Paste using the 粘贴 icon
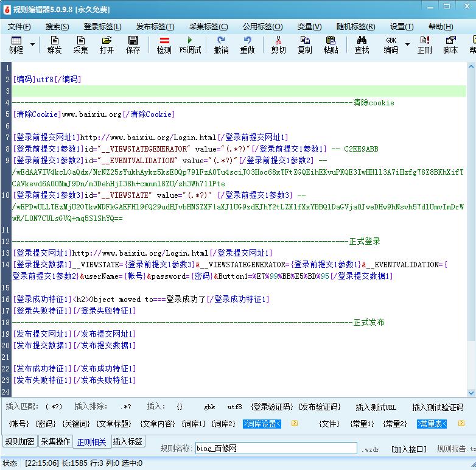Viewport: 476px width, 470px height. (x=331, y=44)
